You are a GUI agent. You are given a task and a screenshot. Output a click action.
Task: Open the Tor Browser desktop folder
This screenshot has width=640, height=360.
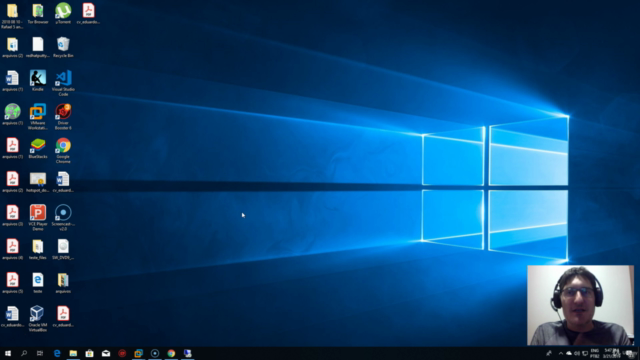pos(38,13)
